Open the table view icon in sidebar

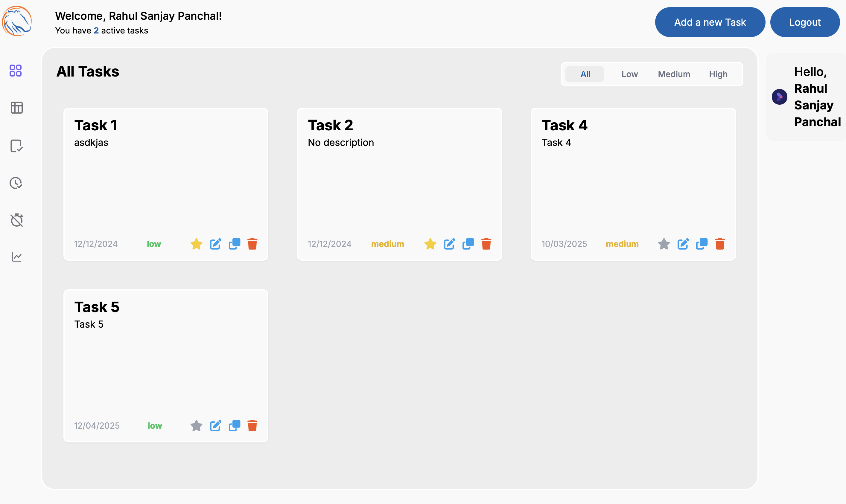(16, 108)
